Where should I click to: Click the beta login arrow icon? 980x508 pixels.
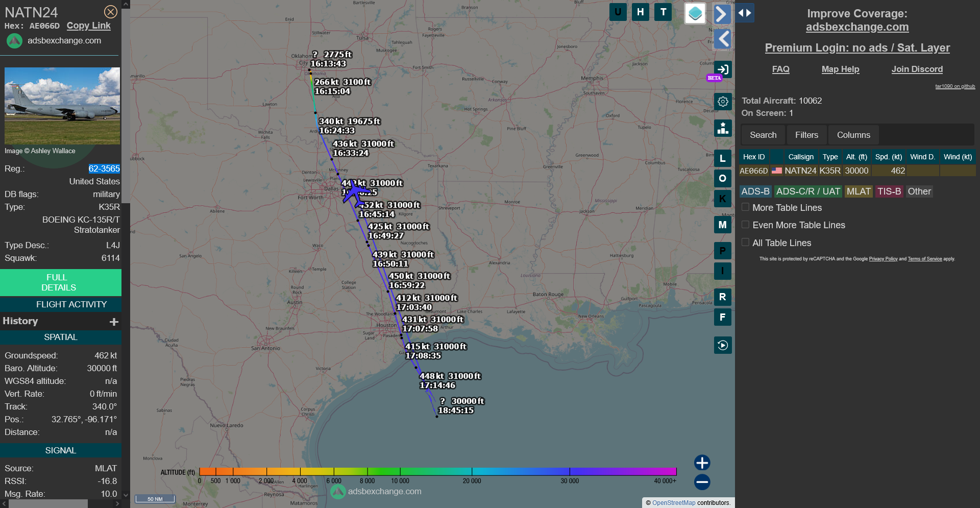coord(723,69)
